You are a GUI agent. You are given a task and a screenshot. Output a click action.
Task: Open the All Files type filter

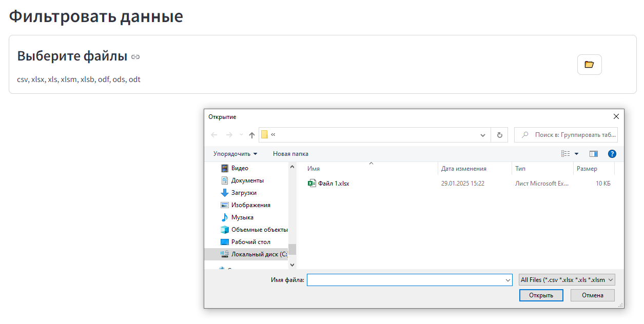click(x=567, y=280)
